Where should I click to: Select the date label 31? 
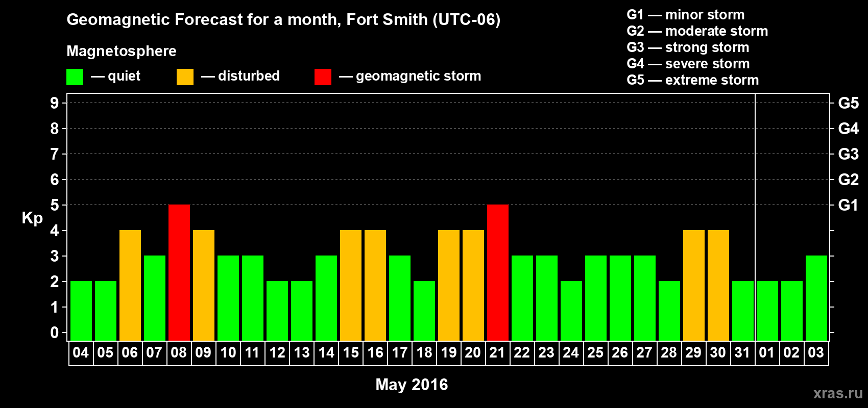pos(742,353)
